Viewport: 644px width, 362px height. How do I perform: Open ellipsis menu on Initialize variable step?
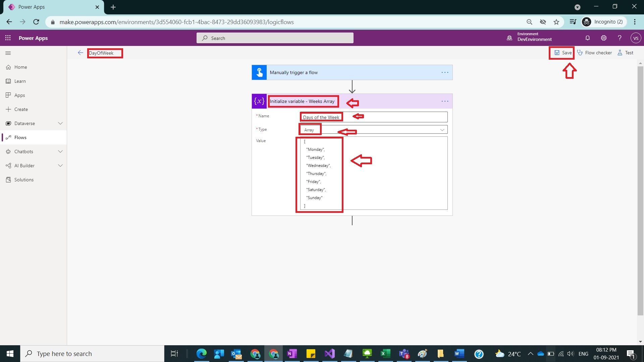pos(445,101)
